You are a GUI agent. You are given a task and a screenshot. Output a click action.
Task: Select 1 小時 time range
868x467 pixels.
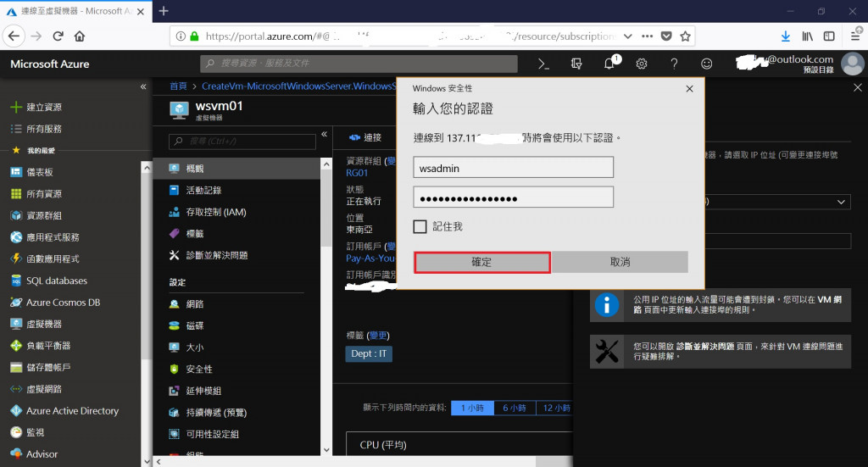point(472,408)
